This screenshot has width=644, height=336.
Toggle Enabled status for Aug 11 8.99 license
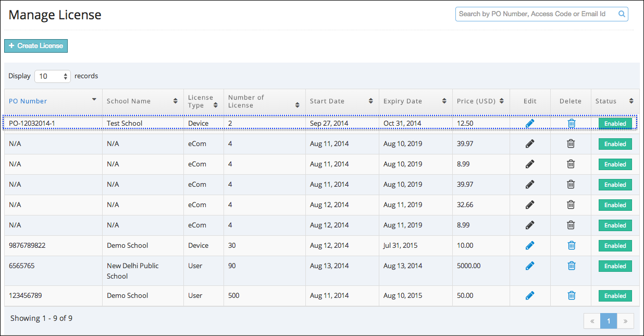[x=615, y=164]
